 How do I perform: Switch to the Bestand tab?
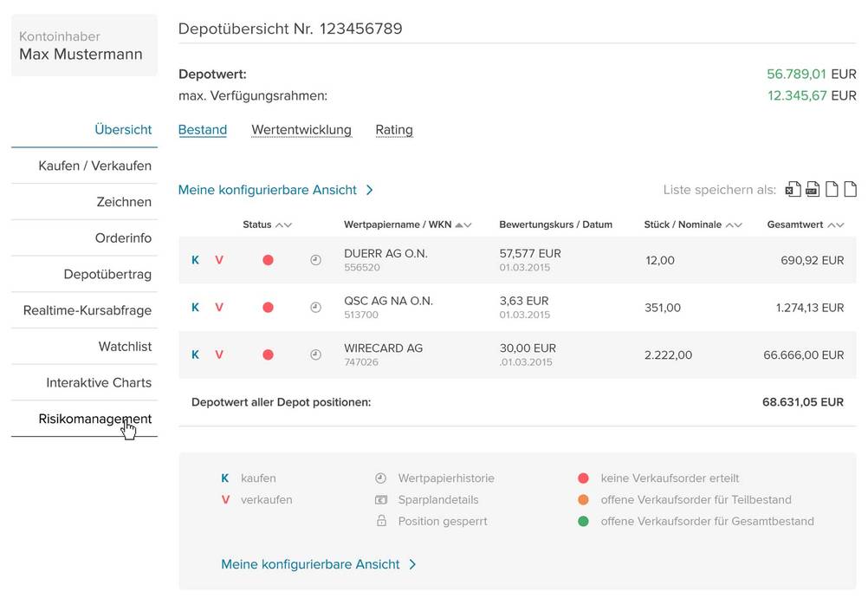click(203, 130)
